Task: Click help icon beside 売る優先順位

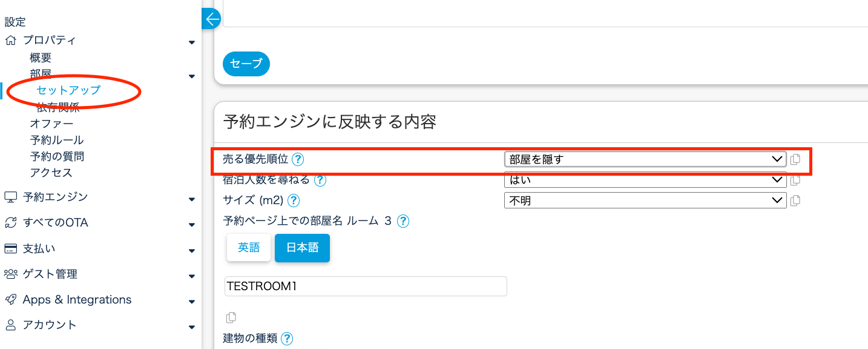Action: [297, 159]
